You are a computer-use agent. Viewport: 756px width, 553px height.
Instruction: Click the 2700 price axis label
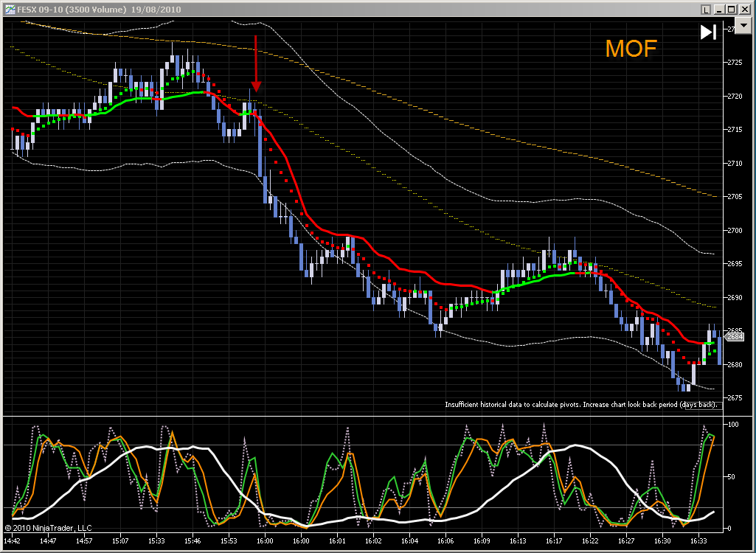(735, 231)
